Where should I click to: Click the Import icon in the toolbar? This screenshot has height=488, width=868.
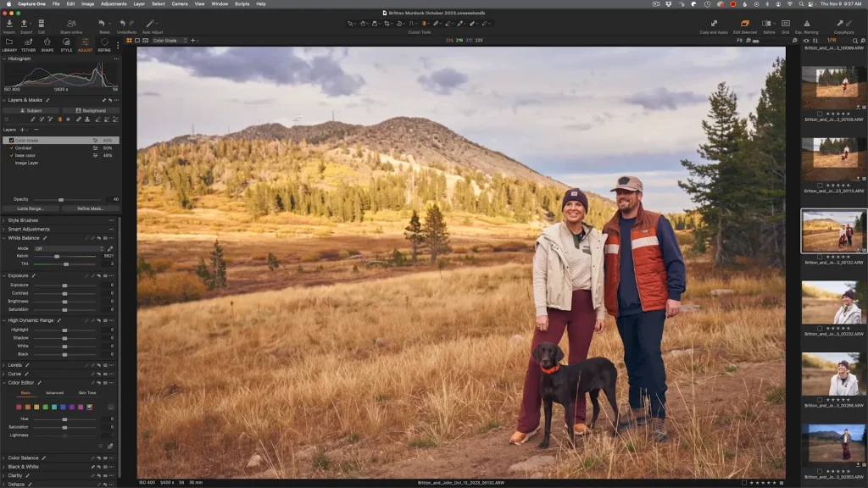(9, 24)
